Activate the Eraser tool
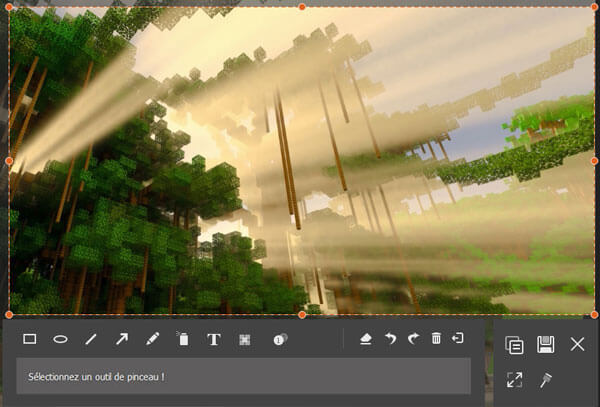 point(366,339)
